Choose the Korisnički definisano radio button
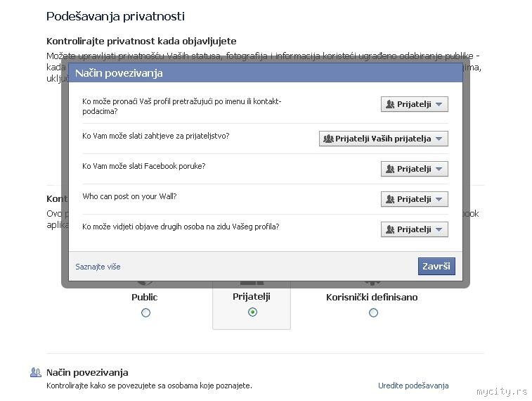 point(373,313)
